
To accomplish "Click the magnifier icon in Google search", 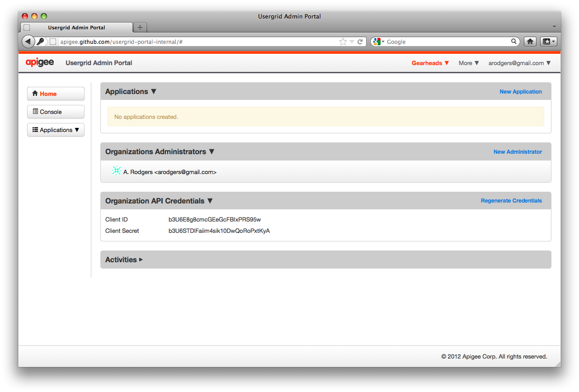I will click(514, 42).
